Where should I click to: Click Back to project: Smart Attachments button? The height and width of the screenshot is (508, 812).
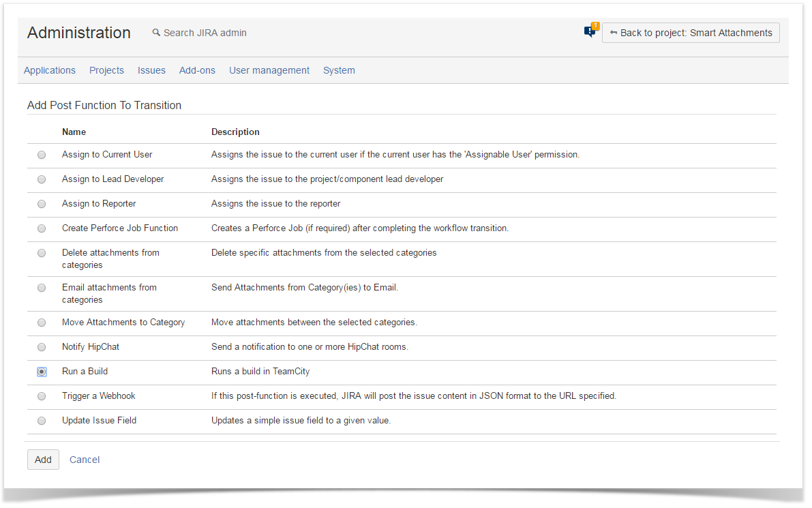(x=691, y=33)
